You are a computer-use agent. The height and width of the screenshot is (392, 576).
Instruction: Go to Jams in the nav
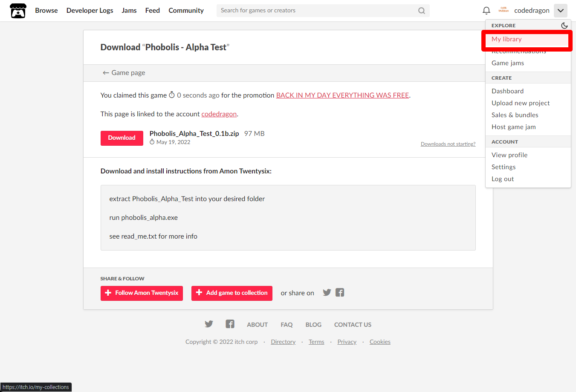129,10
